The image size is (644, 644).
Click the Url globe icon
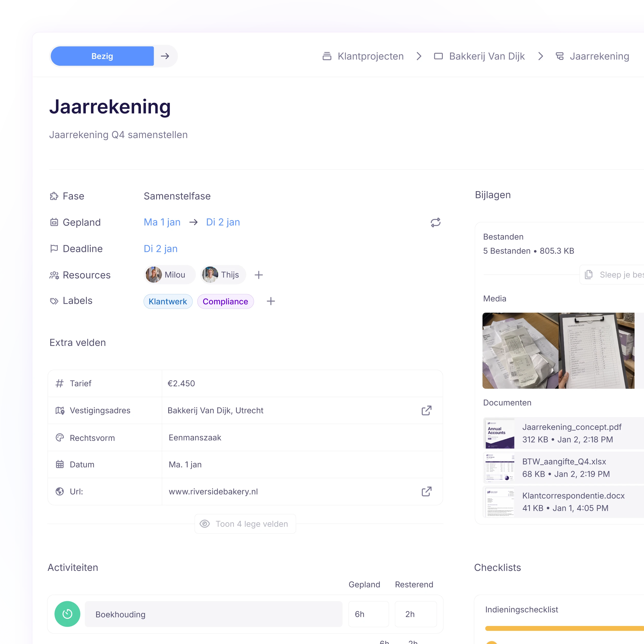pyautogui.click(x=60, y=491)
